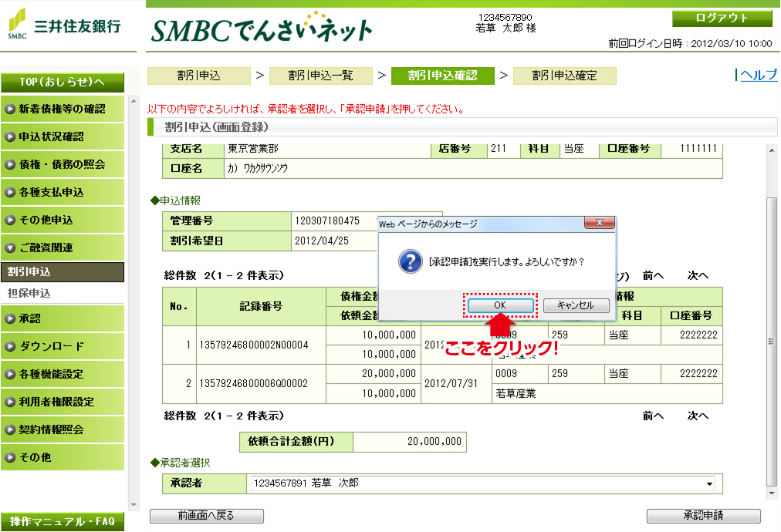Viewport: 781px width, 532px height.
Task: Open 操作マニュアル・FAQ
Action: click(x=63, y=521)
